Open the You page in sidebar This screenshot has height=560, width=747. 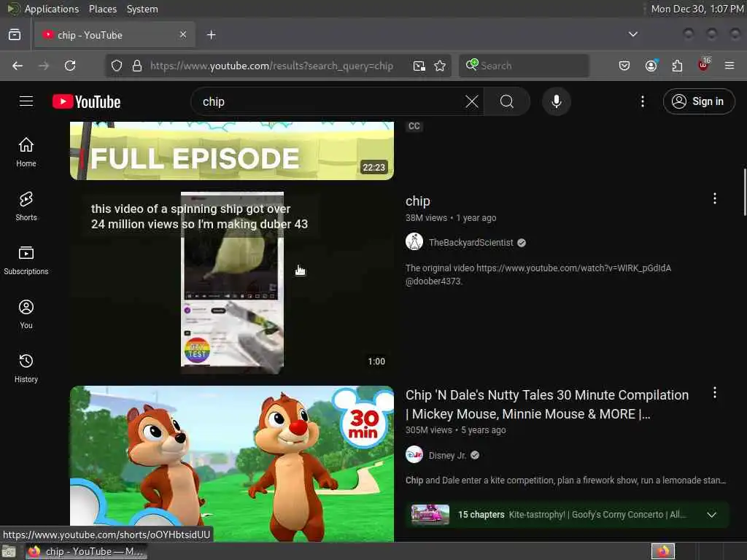click(x=26, y=314)
